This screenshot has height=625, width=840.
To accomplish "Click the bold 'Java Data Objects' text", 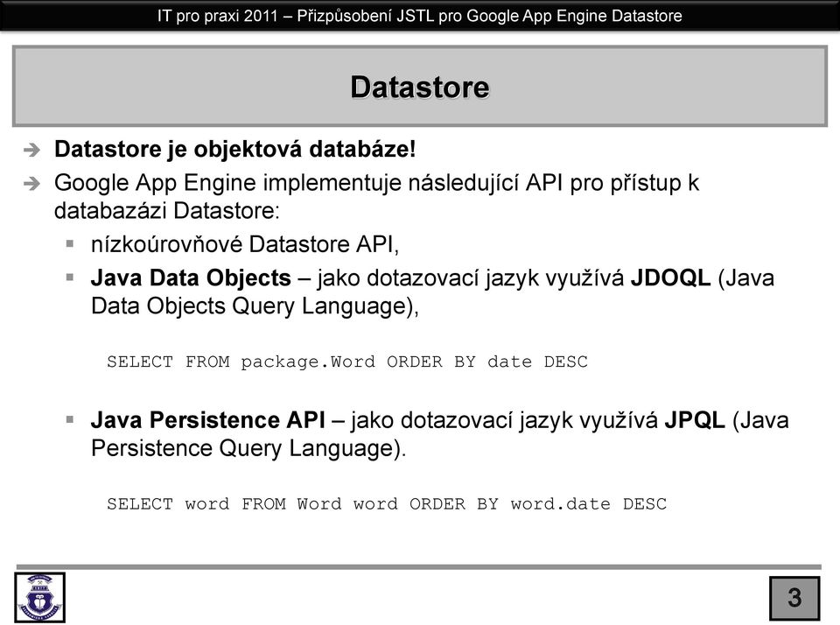I will pyautogui.click(x=191, y=277).
